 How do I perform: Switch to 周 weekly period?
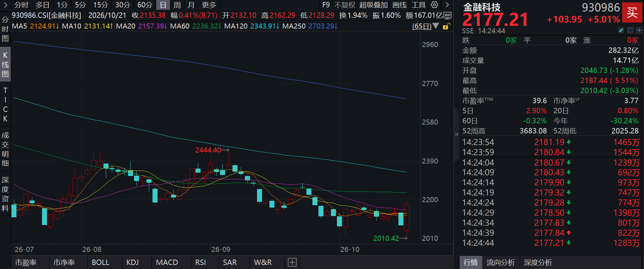coord(177,5)
